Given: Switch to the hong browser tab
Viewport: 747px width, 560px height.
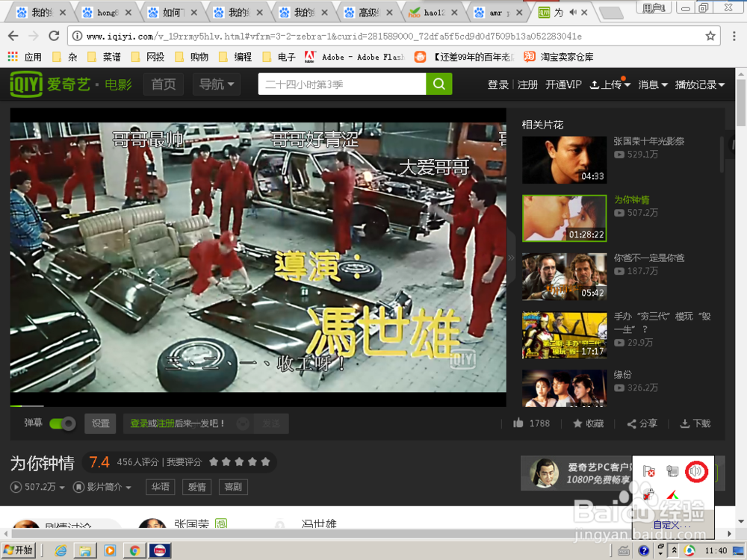Looking at the screenshot, I should coord(107,13).
